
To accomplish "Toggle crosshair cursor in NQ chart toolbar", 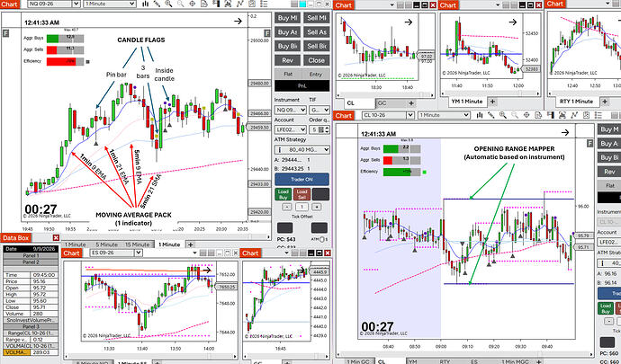I will tap(192, 4).
